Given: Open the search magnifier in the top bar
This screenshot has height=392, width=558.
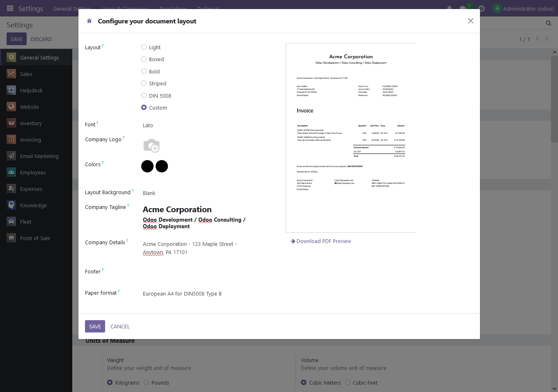Looking at the screenshot, I should [549, 23].
